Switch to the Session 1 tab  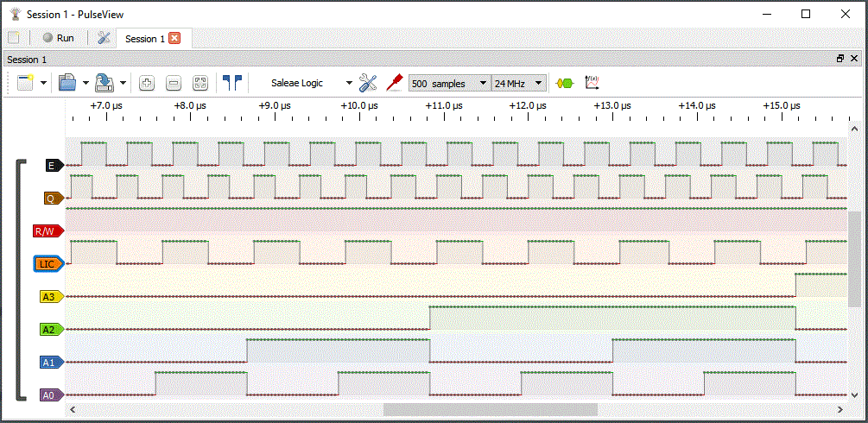[142, 39]
